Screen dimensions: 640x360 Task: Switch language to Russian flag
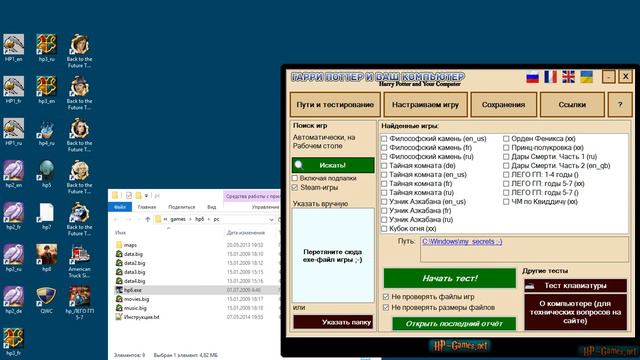532,77
